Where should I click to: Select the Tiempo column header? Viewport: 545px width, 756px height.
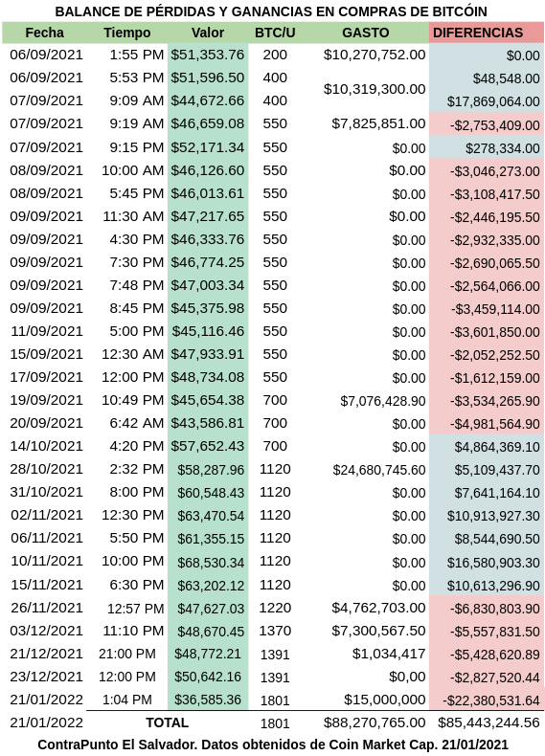(127, 33)
